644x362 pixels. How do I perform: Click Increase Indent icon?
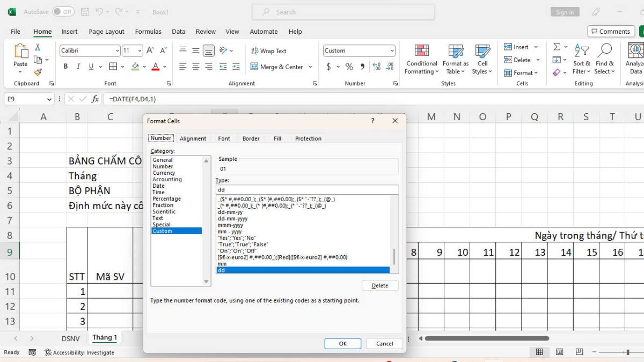pos(236,67)
